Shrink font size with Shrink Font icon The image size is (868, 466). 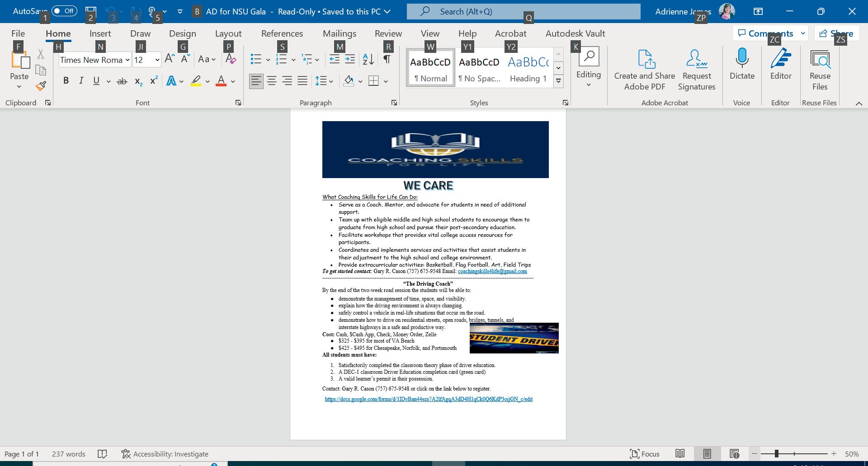[x=185, y=59]
